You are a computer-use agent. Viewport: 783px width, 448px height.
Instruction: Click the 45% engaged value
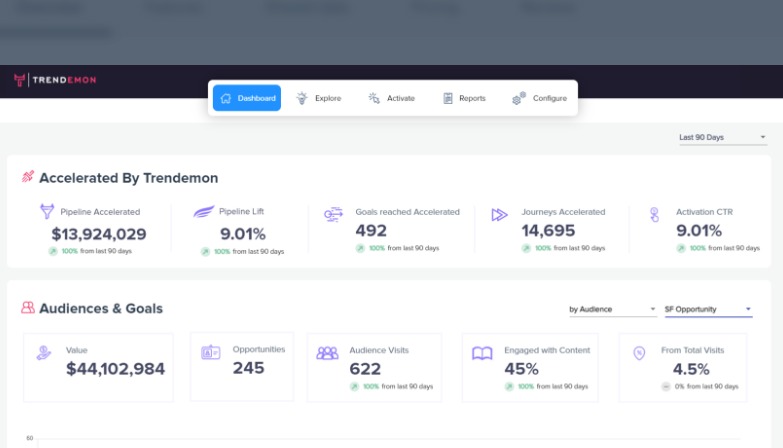[x=521, y=369]
